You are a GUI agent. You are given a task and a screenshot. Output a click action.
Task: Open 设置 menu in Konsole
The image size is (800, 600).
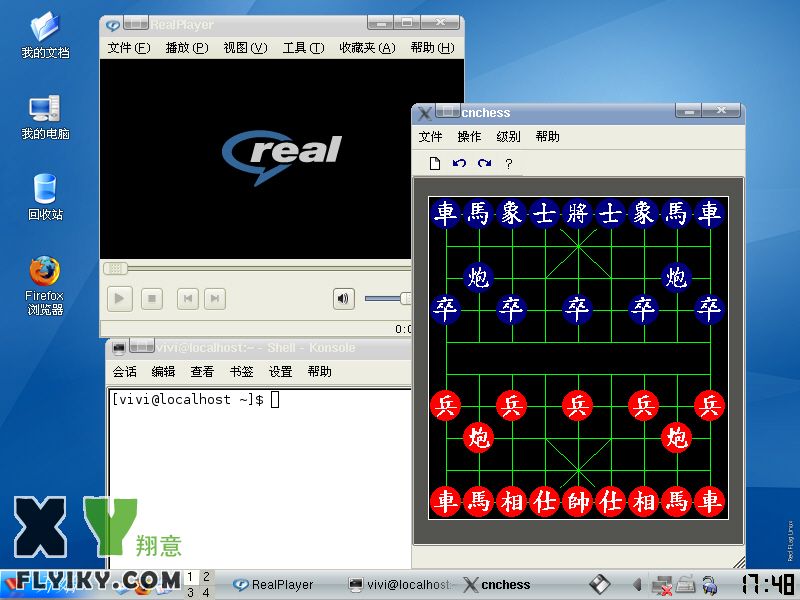tap(281, 371)
